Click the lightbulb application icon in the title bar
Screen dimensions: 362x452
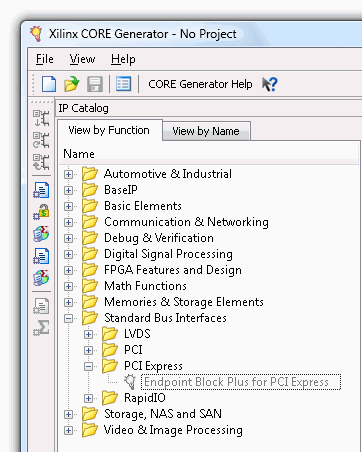point(36,34)
